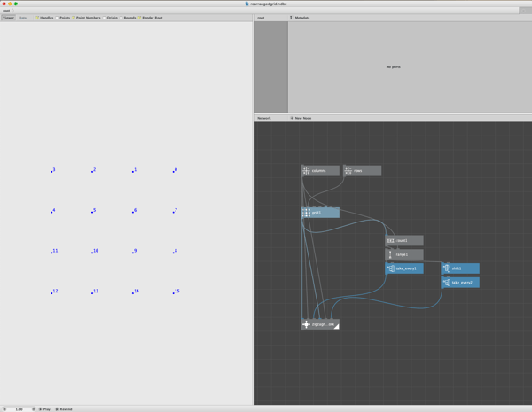Click point number 15 in viewer
Viewport: 532px width, 412px height.
point(176,292)
